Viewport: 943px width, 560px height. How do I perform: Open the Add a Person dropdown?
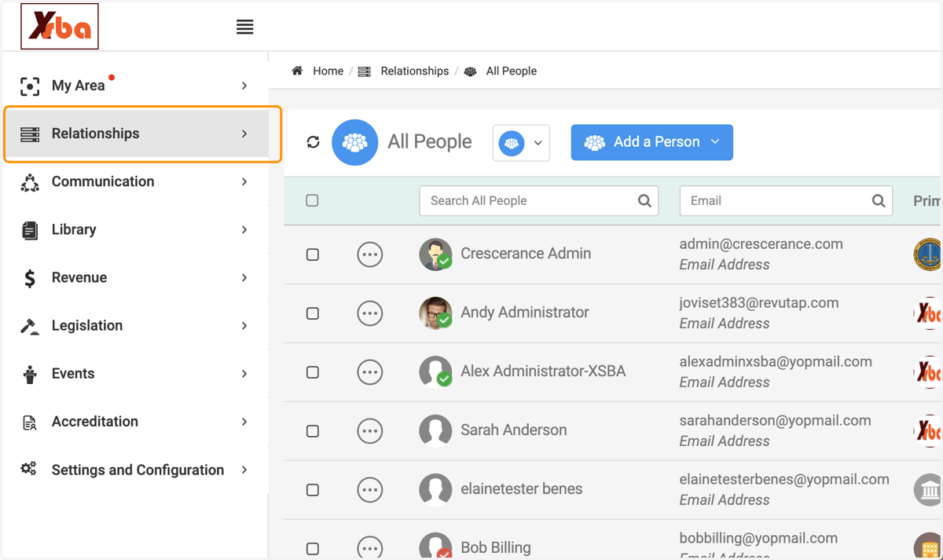651,142
